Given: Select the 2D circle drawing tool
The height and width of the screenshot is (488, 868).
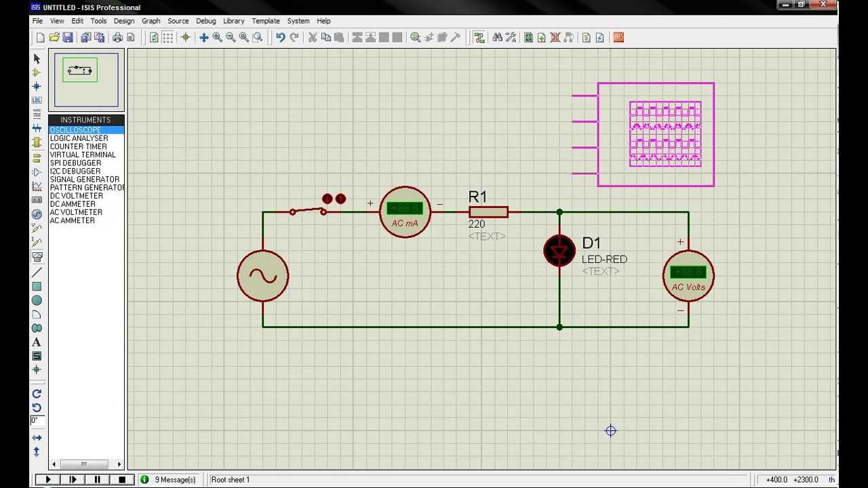Looking at the screenshot, I should tap(37, 300).
